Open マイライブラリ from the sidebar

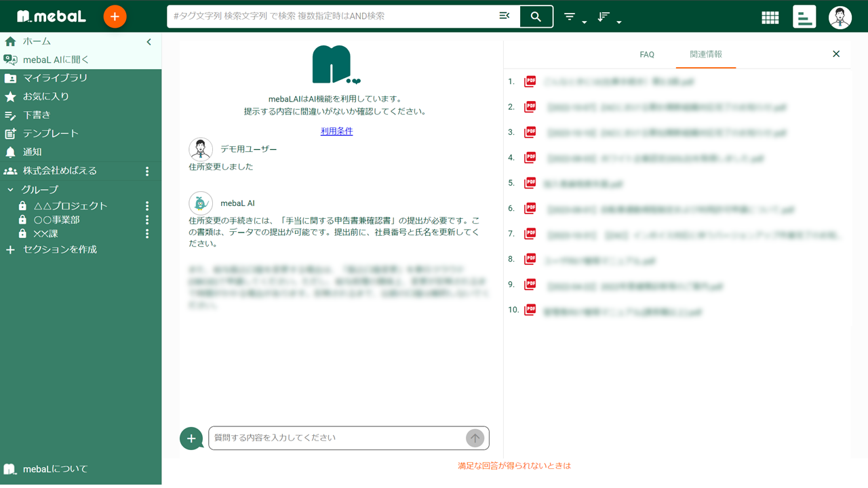9,78
